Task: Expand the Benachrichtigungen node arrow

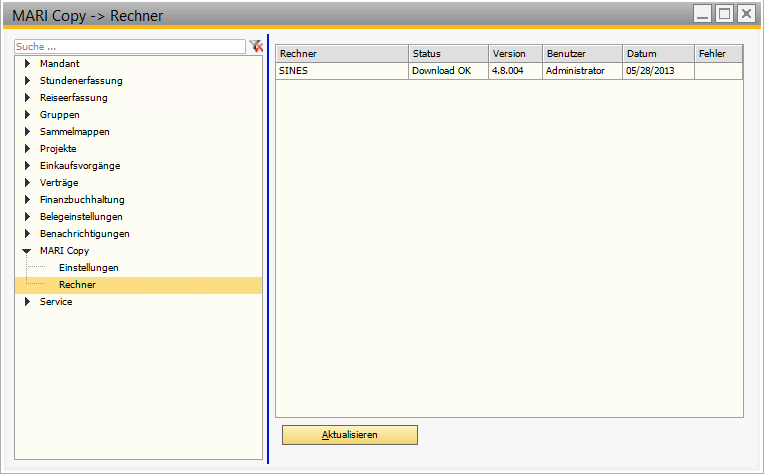Action: [x=28, y=234]
